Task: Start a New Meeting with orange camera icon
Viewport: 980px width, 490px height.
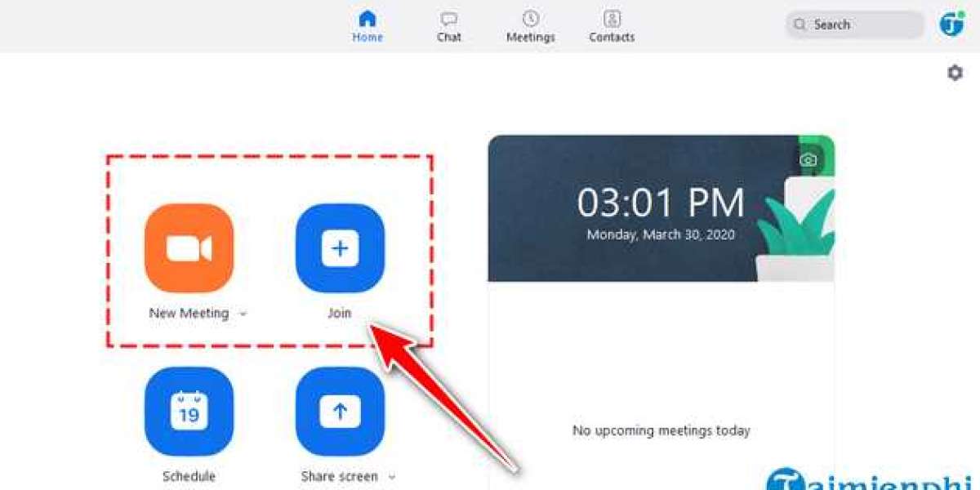Action: click(189, 248)
